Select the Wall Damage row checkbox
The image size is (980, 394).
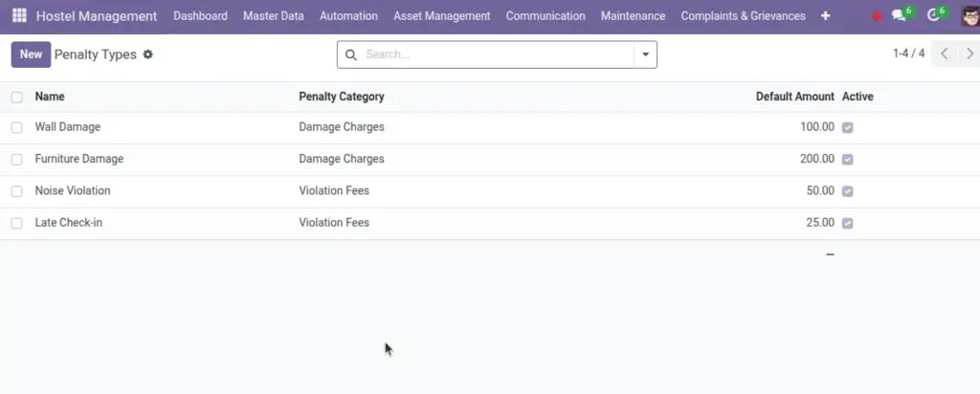point(17,127)
